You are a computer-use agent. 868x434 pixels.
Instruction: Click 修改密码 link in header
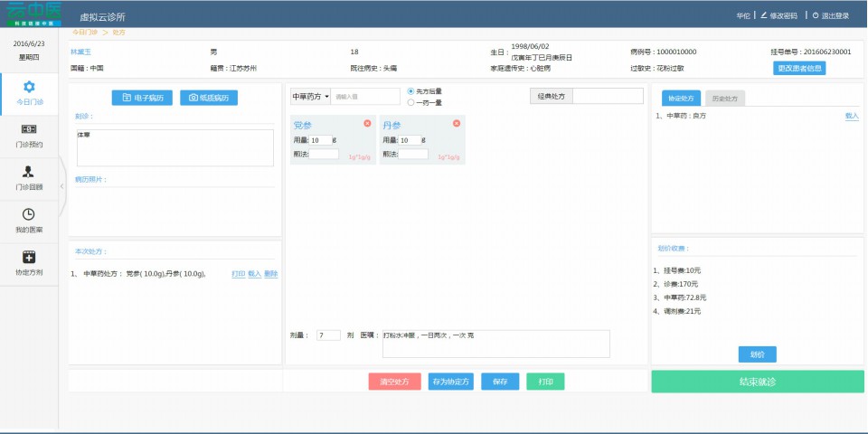pos(778,15)
